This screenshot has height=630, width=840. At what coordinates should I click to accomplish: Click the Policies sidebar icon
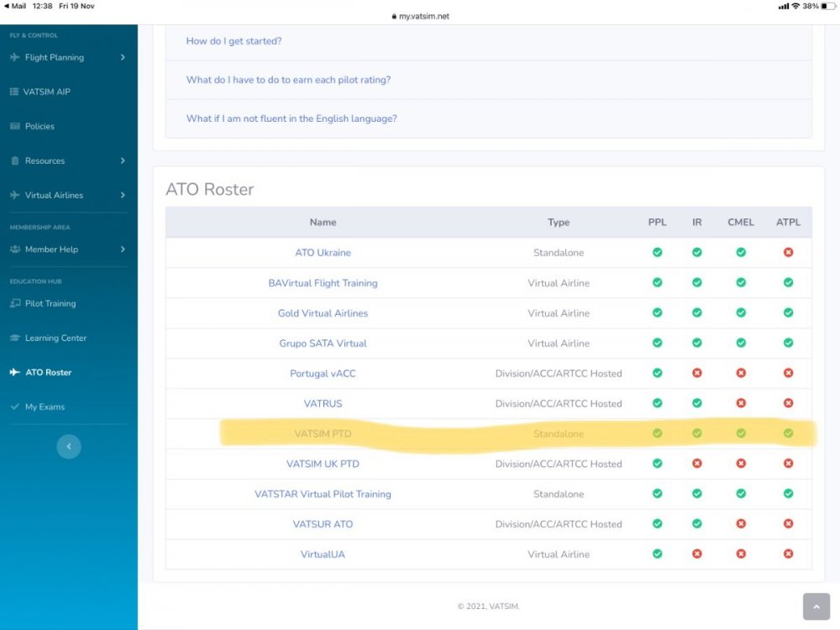click(15, 127)
